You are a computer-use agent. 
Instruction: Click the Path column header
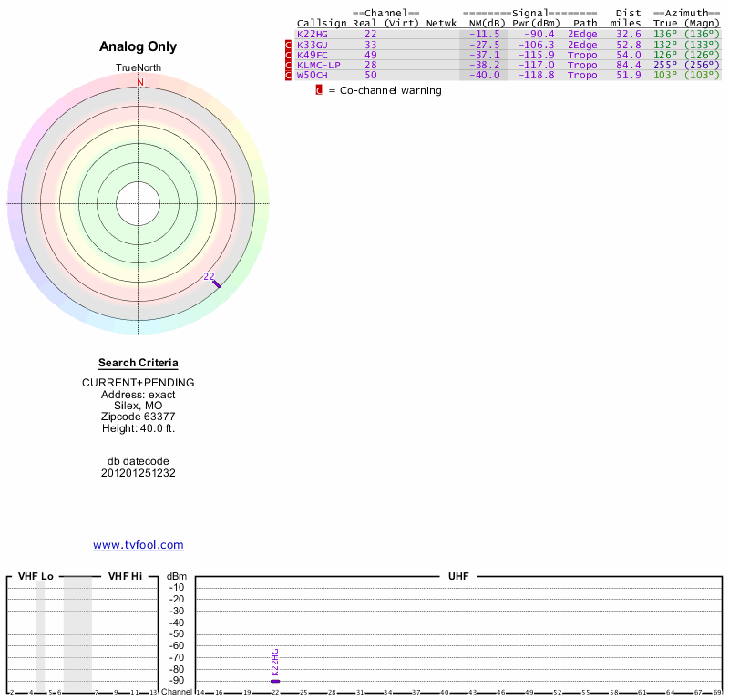585,24
